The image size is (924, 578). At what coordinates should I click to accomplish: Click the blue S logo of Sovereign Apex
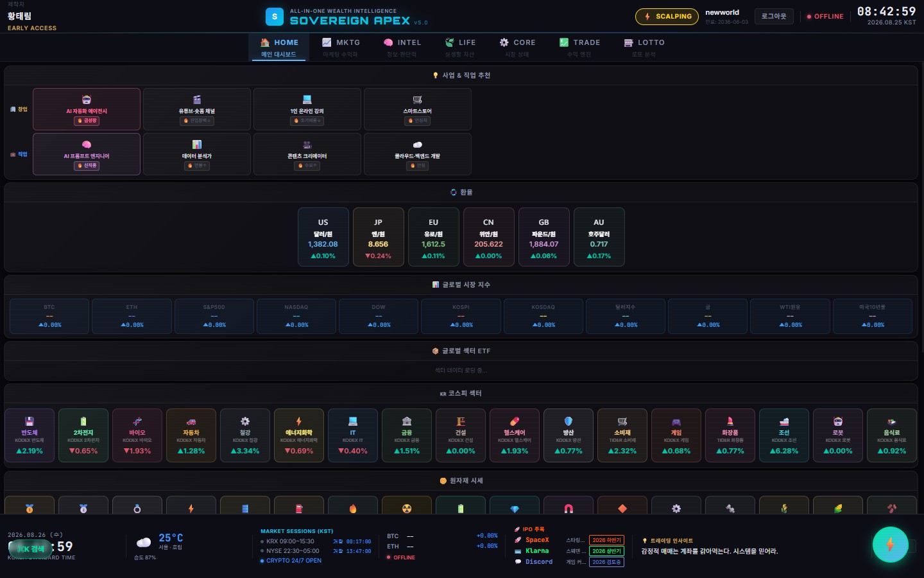point(275,17)
